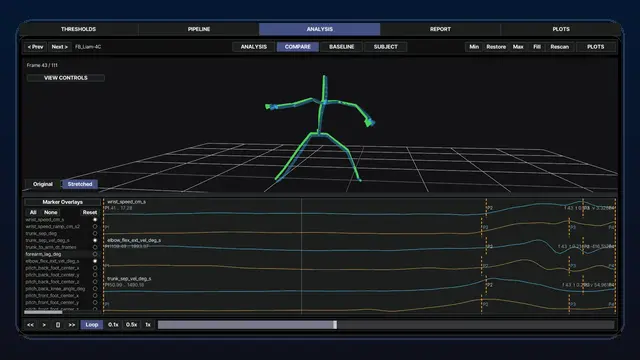640x360 pixels.
Task: Click the Marker Overlays header
Action: click(x=62, y=202)
